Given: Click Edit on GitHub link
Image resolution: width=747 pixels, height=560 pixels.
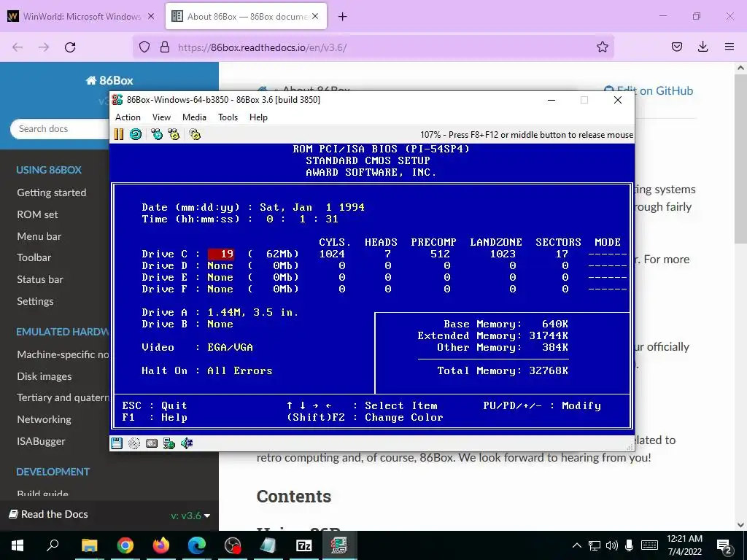Looking at the screenshot, I should tap(648, 90).
